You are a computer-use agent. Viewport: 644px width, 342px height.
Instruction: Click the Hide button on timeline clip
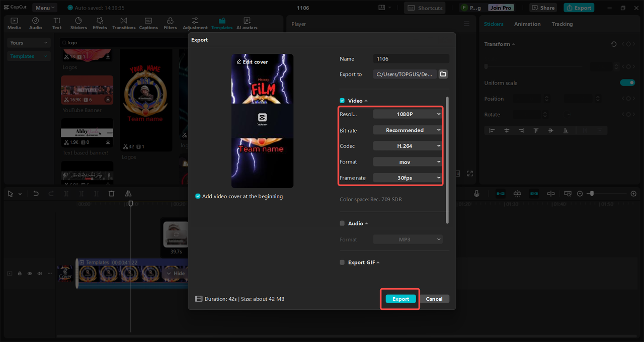coord(175,274)
